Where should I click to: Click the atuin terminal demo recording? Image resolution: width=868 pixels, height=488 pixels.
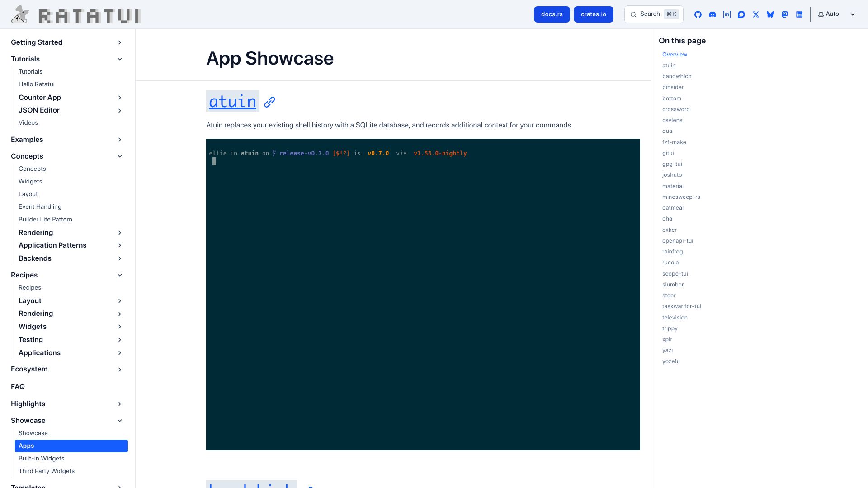point(423,295)
